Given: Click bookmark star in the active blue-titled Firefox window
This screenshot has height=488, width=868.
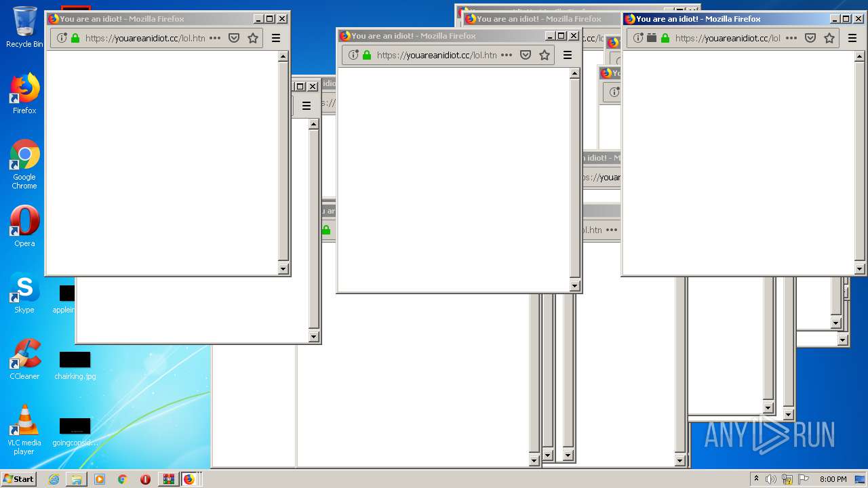Looking at the screenshot, I should [x=829, y=38].
